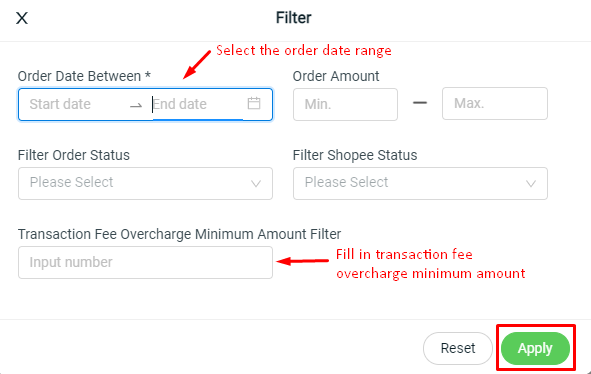591x374 pixels.
Task: Apply the selected filters
Action: tap(535, 348)
